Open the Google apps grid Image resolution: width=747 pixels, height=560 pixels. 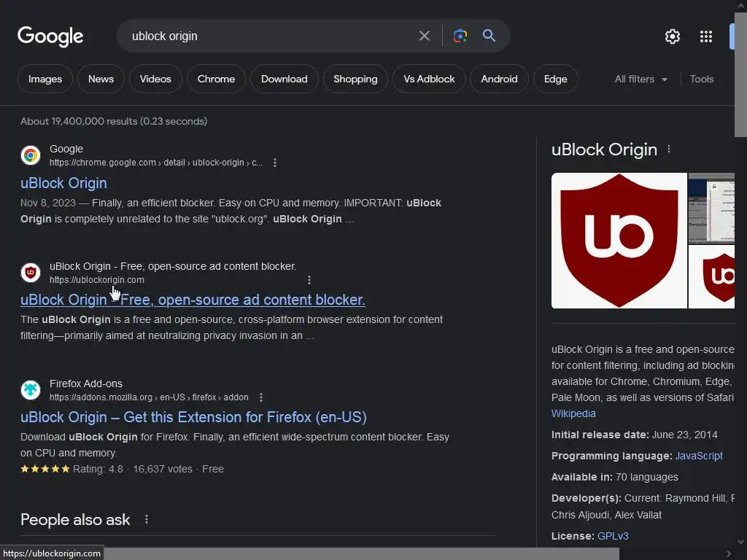coord(706,36)
